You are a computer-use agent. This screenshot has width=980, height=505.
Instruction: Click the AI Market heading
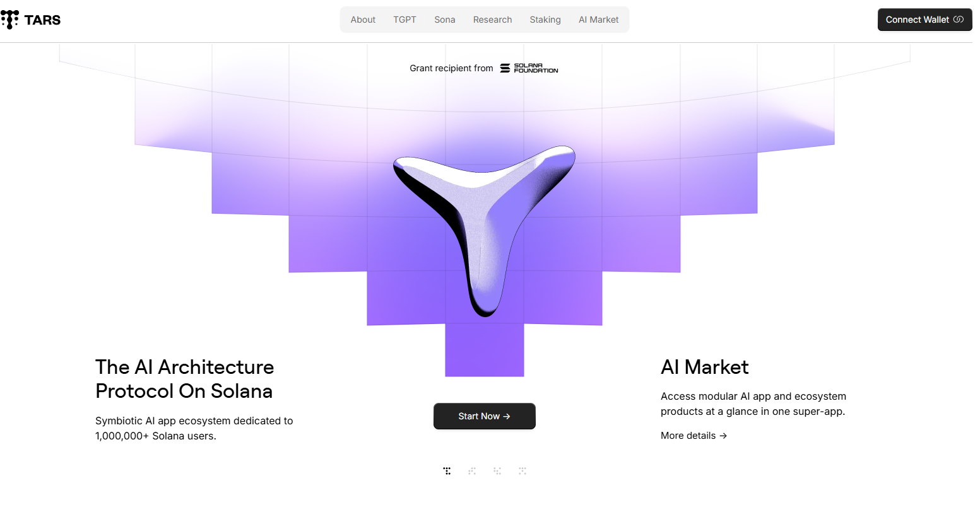click(x=705, y=367)
